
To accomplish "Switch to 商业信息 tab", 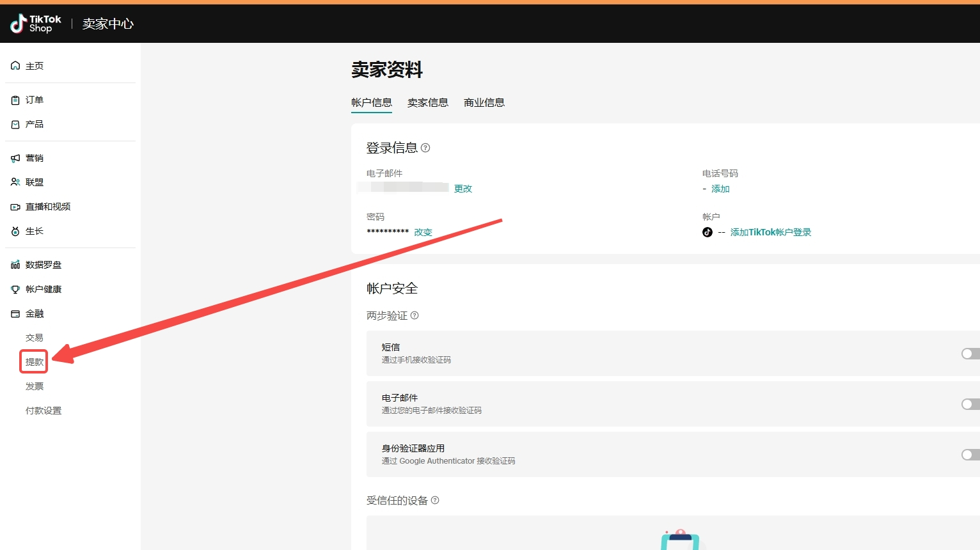I will click(x=484, y=102).
